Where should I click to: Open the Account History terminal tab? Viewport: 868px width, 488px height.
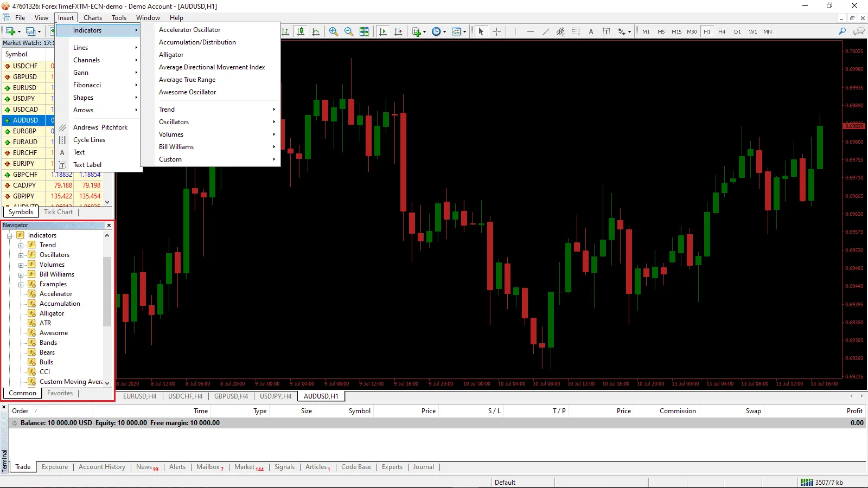[102, 467]
